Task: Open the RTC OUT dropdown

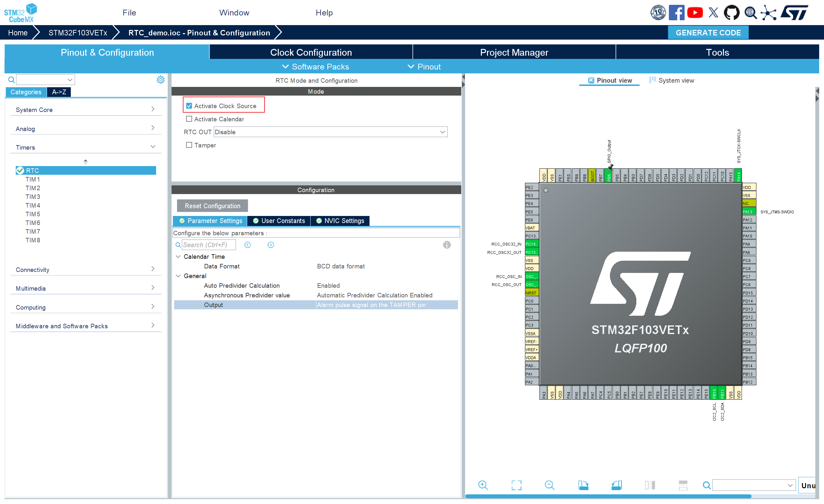Action: tap(330, 132)
